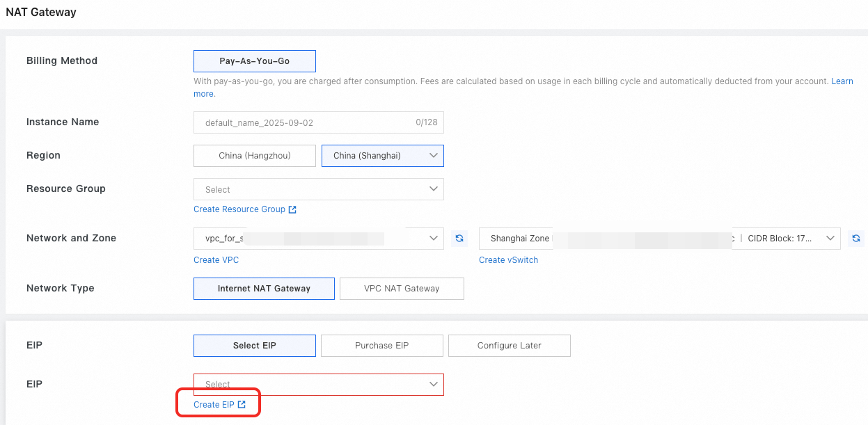Choose the Purchase EIP option
The height and width of the screenshot is (425, 868).
pyautogui.click(x=381, y=346)
